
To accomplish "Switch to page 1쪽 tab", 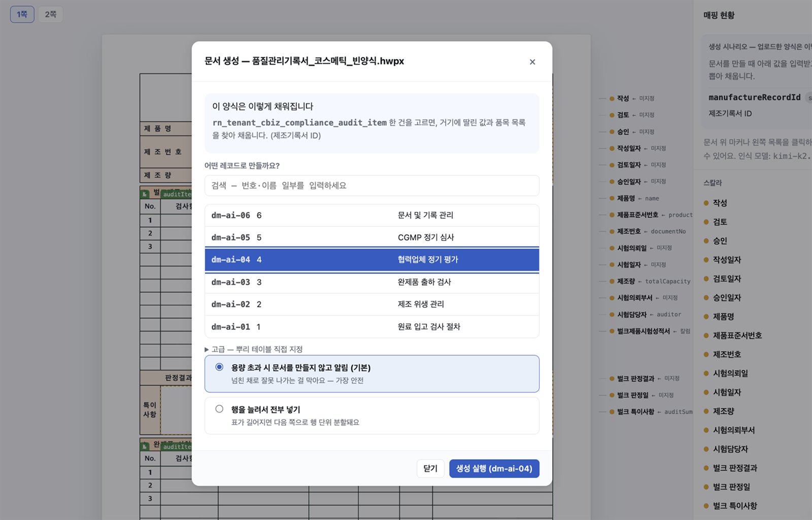I will click(x=22, y=14).
